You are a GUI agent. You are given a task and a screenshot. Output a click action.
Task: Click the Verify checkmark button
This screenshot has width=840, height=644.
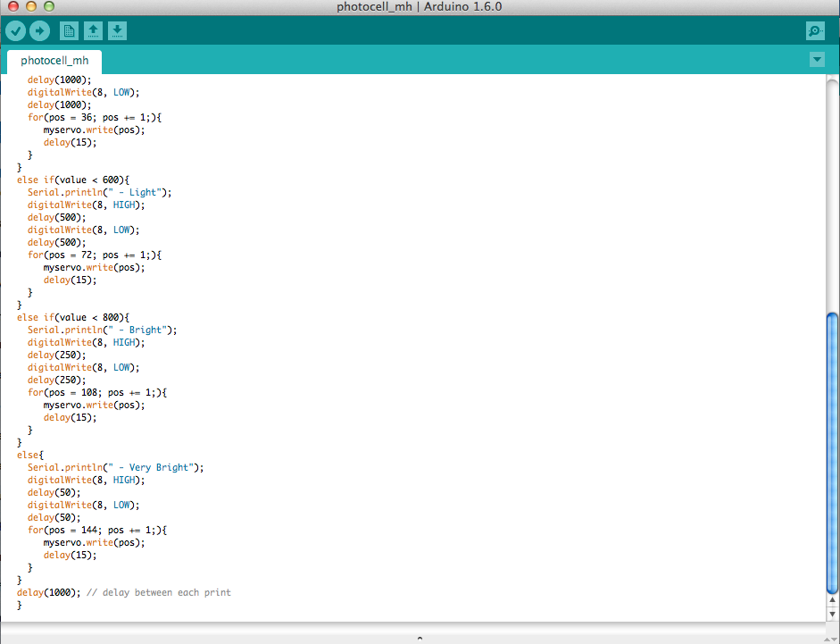15,31
